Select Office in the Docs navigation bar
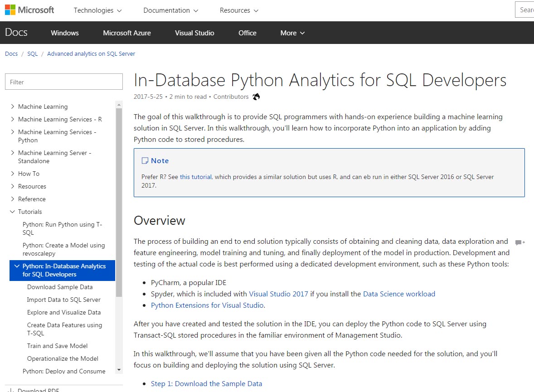This screenshot has width=534, height=392. (247, 33)
